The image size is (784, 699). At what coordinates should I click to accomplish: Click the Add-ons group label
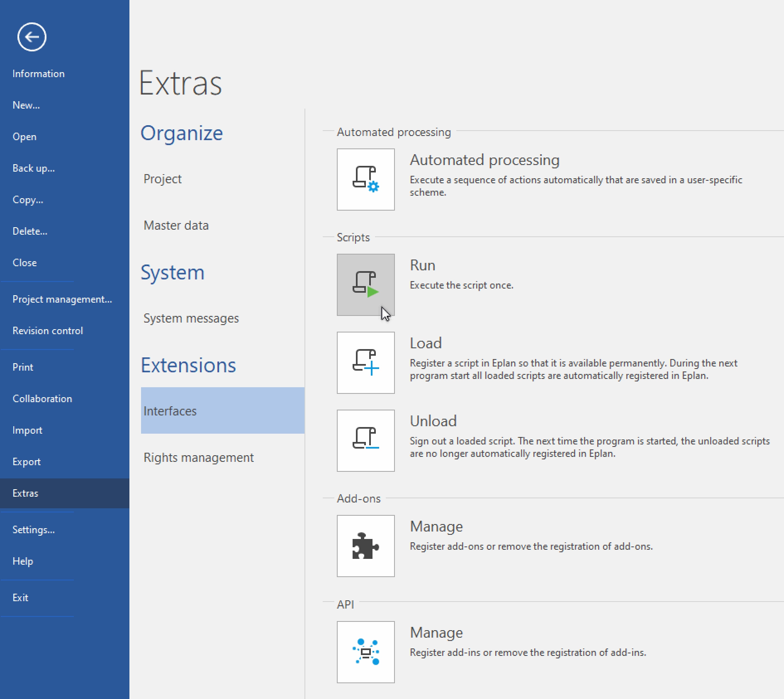359,498
